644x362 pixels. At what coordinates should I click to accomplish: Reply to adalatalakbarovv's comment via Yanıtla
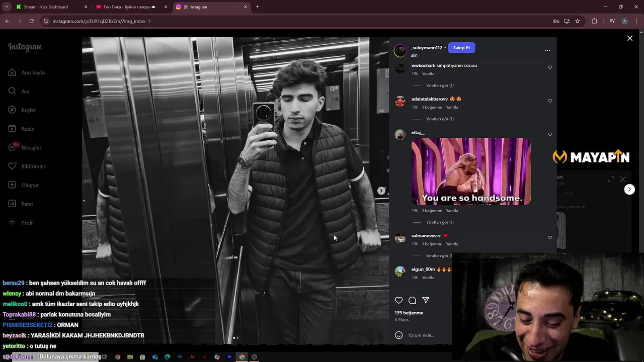[x=452, y=107]
